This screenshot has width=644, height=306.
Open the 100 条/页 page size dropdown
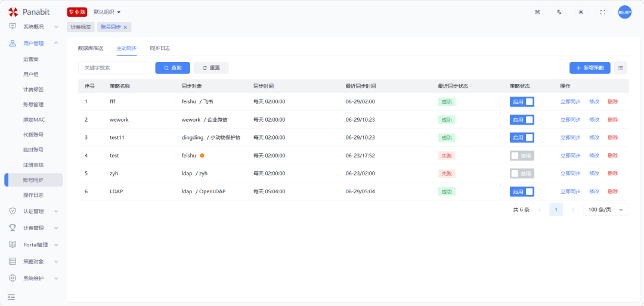(x=605, y=209)
